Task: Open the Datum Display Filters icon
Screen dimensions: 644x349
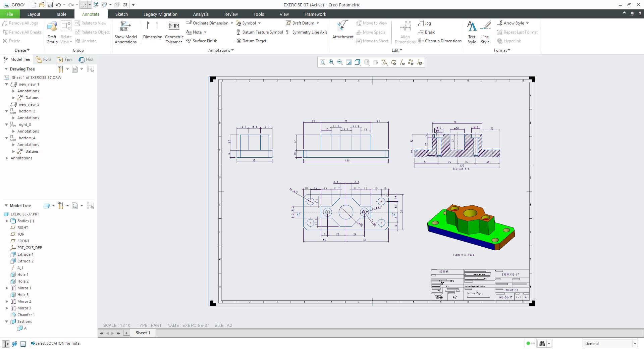Action: point(385,62)
